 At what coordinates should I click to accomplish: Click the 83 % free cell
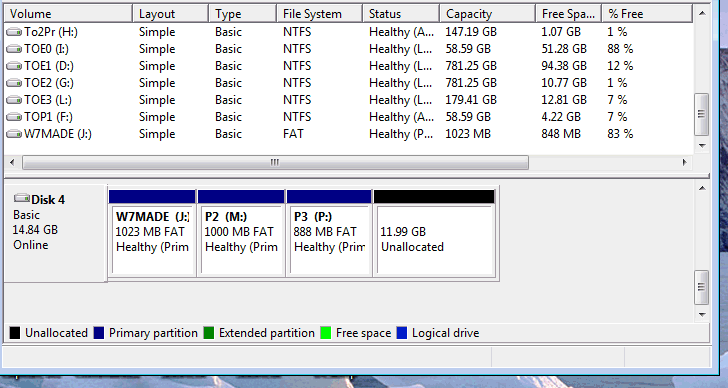coord(620,134)
